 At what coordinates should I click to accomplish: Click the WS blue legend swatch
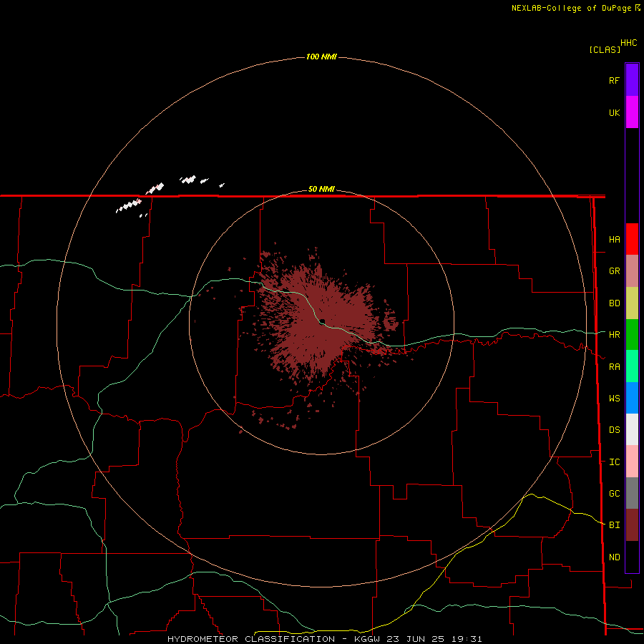(632, 398)
